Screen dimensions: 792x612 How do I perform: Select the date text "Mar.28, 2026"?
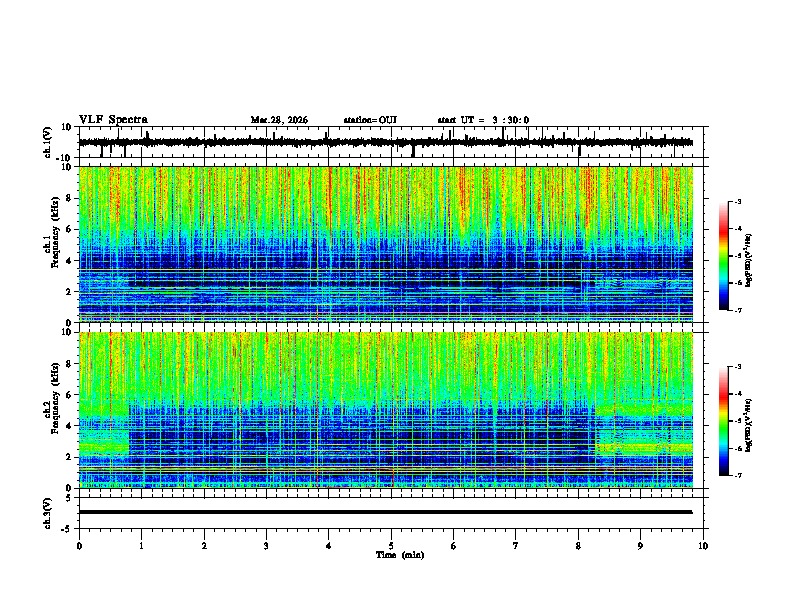tap(279, 120)
